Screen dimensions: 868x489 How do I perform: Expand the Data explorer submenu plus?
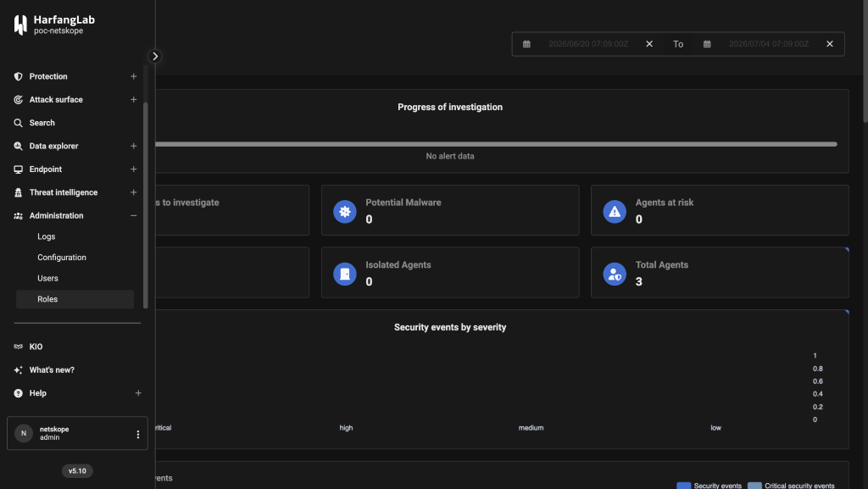[x=133, y=146]
